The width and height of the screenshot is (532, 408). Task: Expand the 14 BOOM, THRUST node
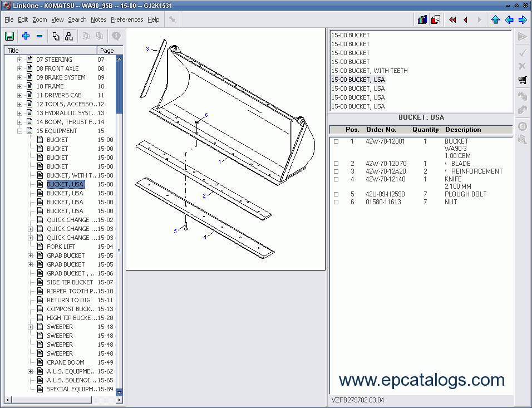pos(19,122)
